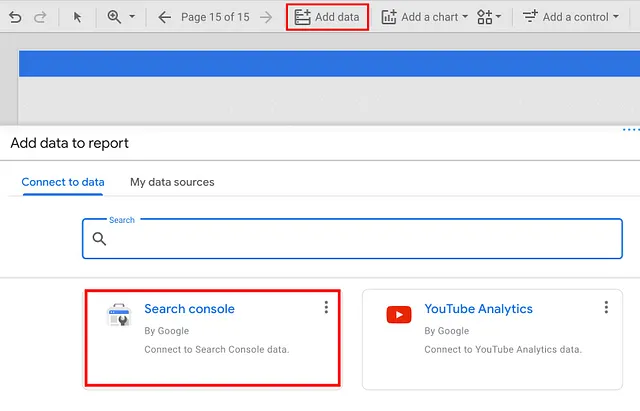Click the magnifier icon in Search field

pos(99,239)
